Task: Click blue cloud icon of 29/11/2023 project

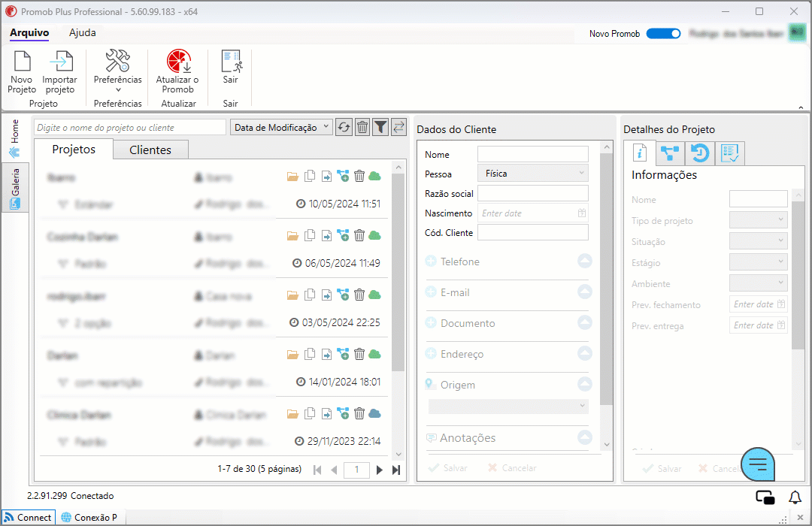Action: (375, 413)
